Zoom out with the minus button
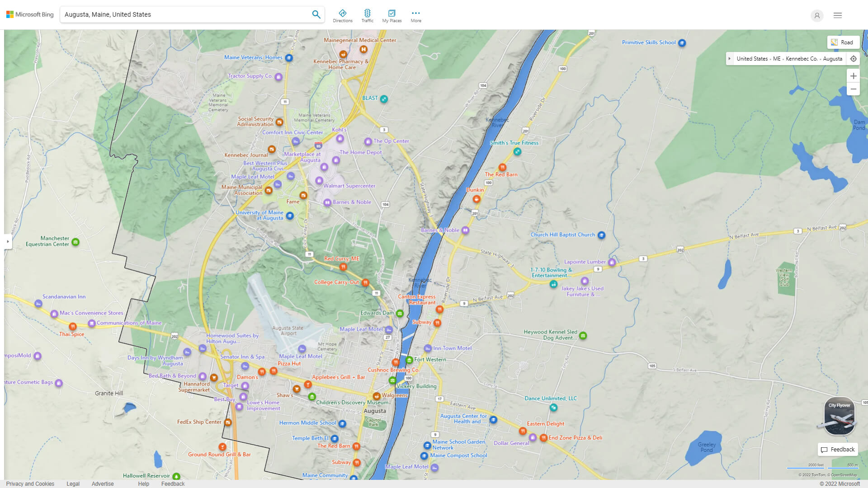868x488 pixels. (x=853, y=89)
